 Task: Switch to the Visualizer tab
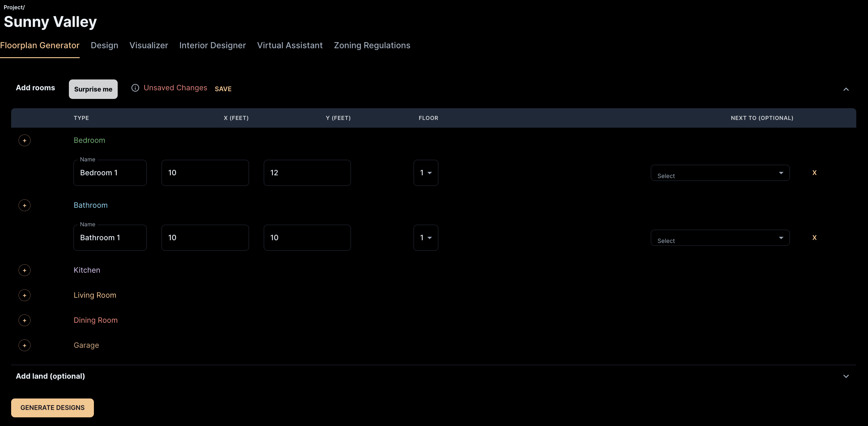click(149, 45)
